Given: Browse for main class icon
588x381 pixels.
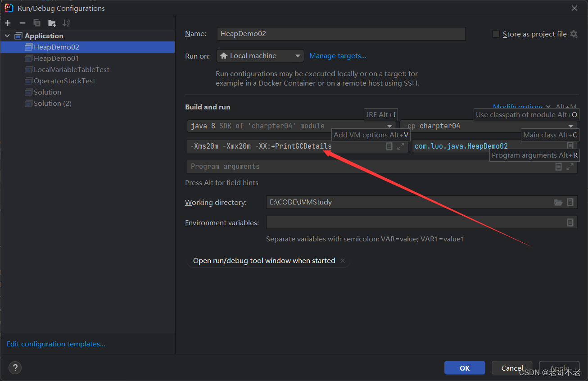Looking at the screenshot, I should click(x=570, y=146).
